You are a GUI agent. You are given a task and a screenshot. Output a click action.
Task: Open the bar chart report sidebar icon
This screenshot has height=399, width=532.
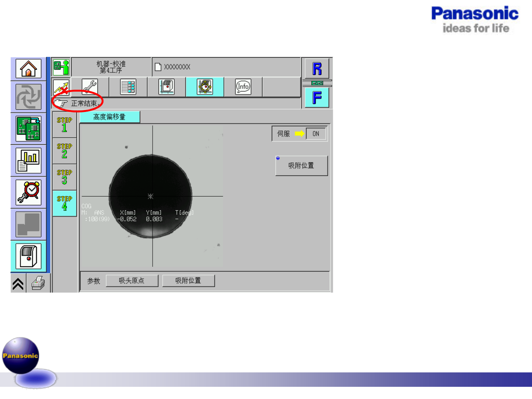28,161
